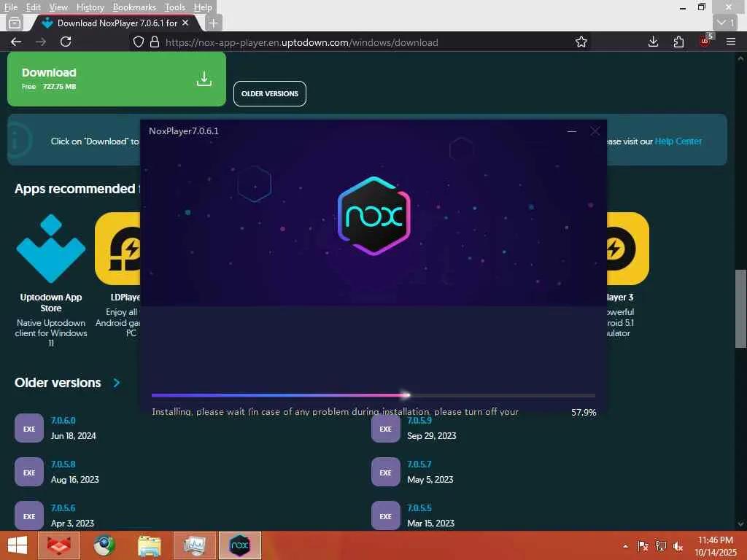Screen dimensions: 747x560
Task: Click the 57.9% progress value
Action: pos(584,413)
